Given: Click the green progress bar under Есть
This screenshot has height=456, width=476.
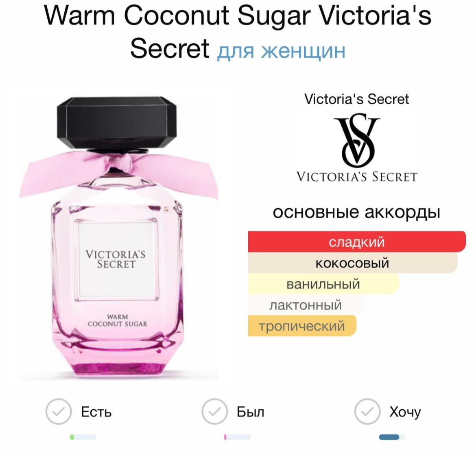Looking at the screenshot, I should tap(83, 437).
